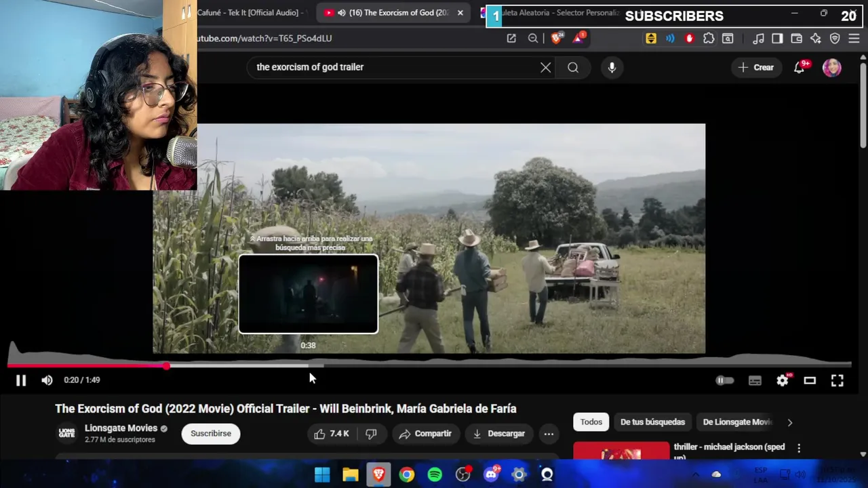Viewport: 868px width, 488px height.
Task: Open the Brave VPN shield icon
Action: coord(835,39)
